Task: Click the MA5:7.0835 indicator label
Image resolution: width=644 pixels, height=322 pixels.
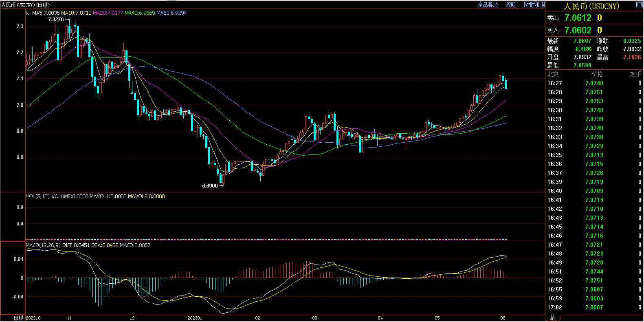Action: 46,13
